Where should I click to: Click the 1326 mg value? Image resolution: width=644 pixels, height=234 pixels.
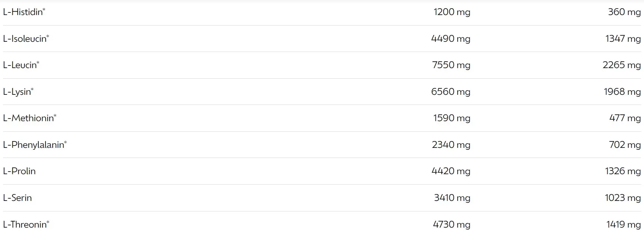(x=623, y=171)
